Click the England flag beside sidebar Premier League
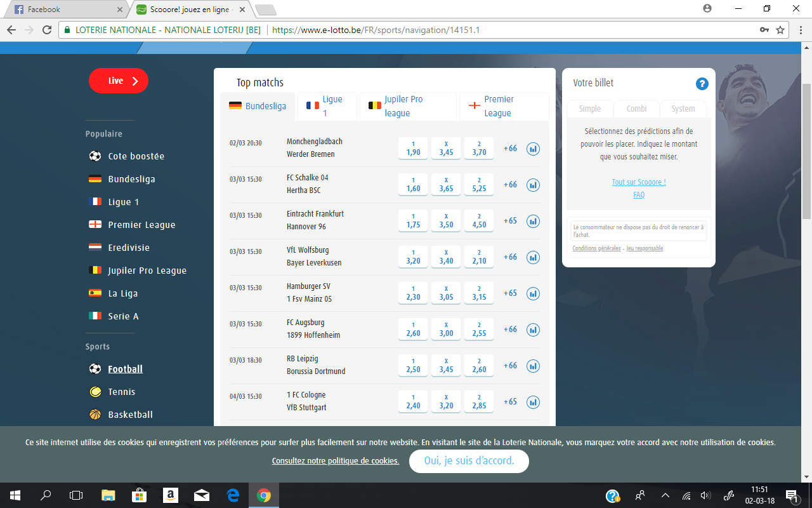812x508 pixels. coord(95,225)
